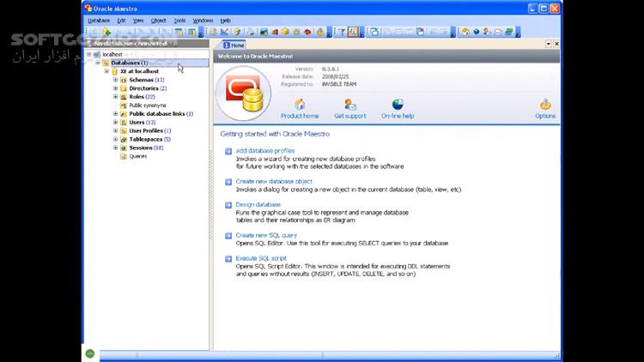Image resolution: width=644 pixels, height=362 pixels.
Task: Click the red ladybug toolbar icon
Action: point(307,32)
